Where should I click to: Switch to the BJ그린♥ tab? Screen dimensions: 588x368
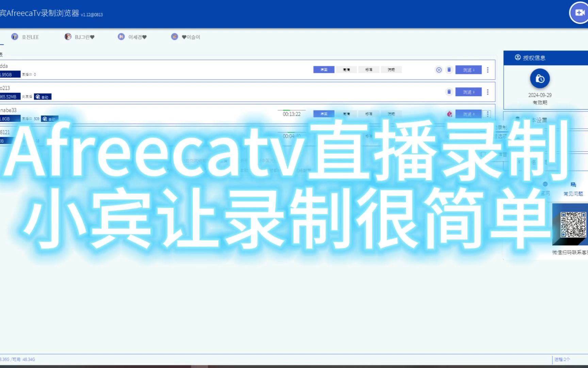(x=80, y=37)
